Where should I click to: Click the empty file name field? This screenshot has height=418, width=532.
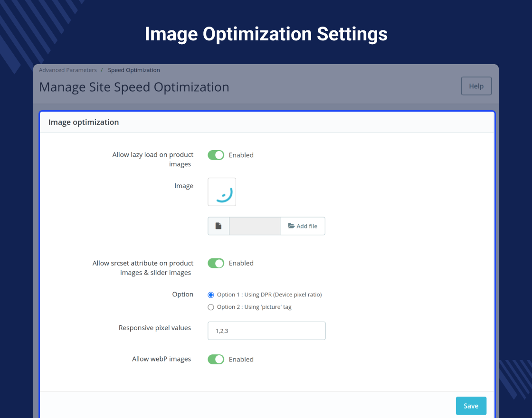coord(255,226)
